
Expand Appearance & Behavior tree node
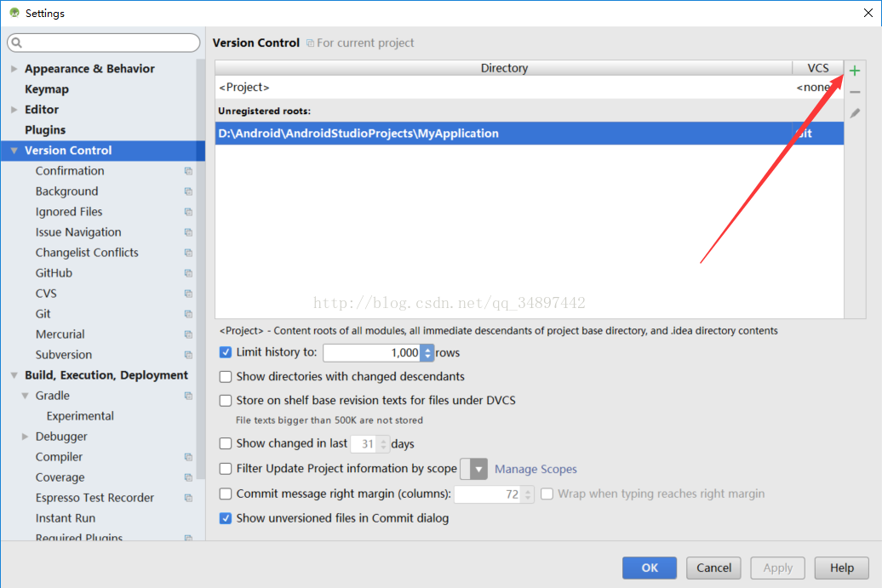pos(14,69)
